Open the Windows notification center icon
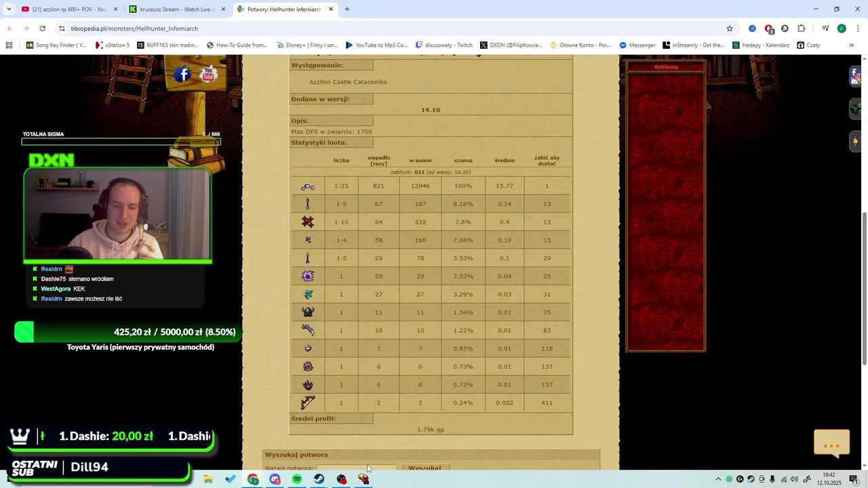Viewport: 868px width, 488px height. coord(854,479)
